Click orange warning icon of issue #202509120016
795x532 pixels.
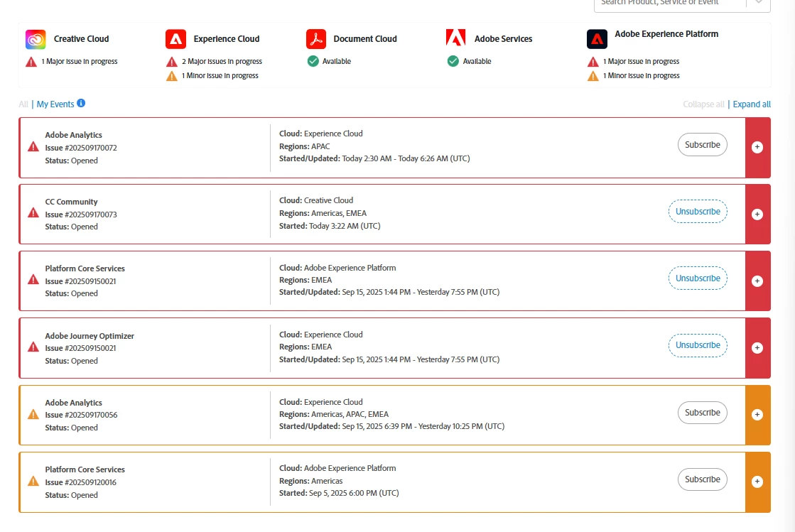pos(33,481)
